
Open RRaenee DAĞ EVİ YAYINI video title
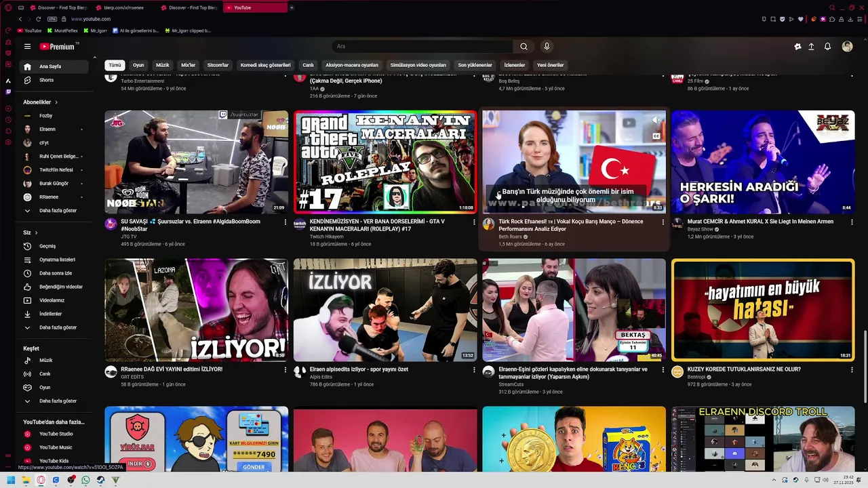coord(172,369)
